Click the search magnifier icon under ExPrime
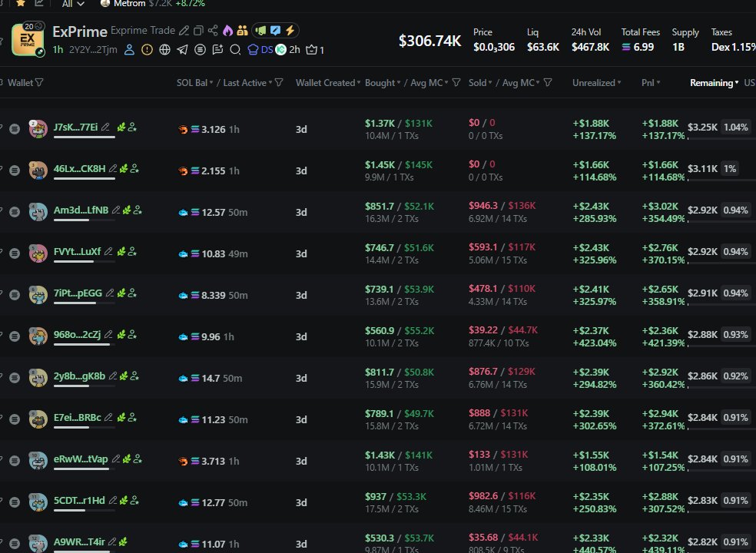Viewport: 756px width, 553px height. click(x=235, y=50)
